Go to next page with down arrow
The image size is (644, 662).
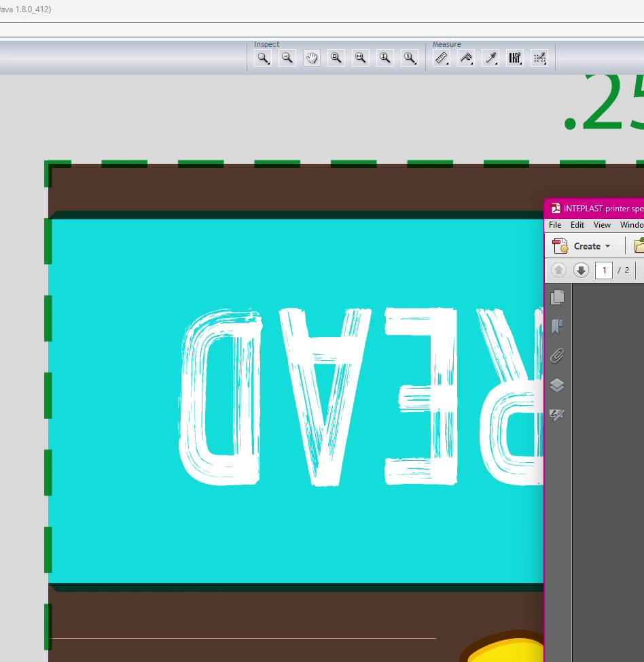[x=581, y=271]
